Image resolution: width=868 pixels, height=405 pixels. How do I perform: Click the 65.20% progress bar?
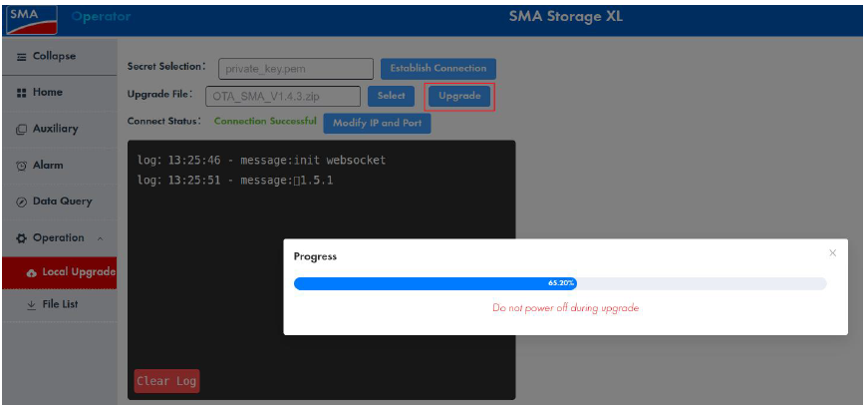pyautogui.click(x=560, y=283)
